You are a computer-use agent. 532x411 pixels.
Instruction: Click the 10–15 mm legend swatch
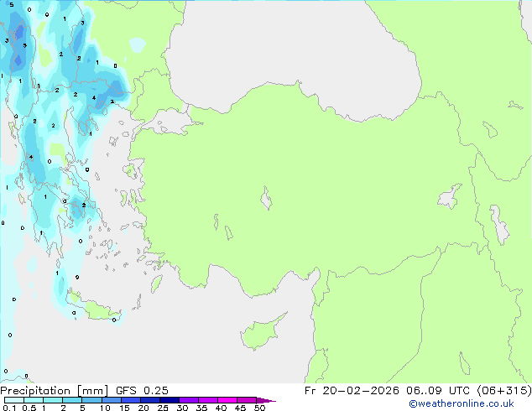(x=112, y=400)
